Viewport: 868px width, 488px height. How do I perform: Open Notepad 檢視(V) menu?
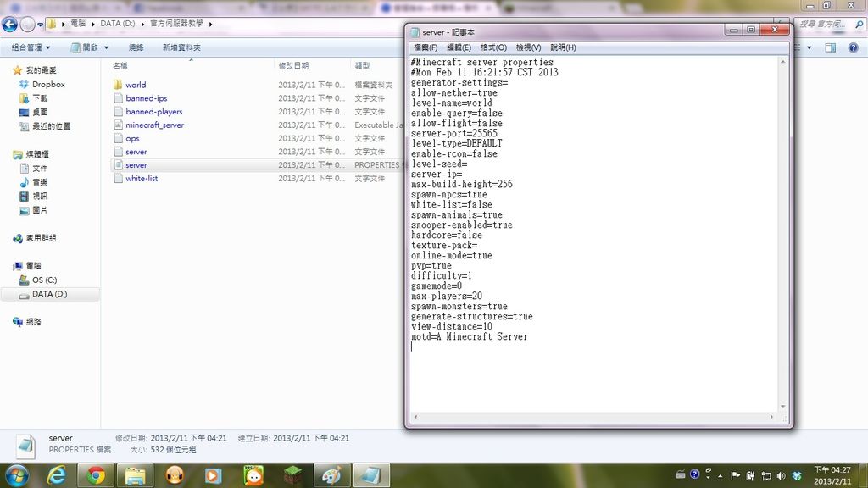tap(528, 47)
